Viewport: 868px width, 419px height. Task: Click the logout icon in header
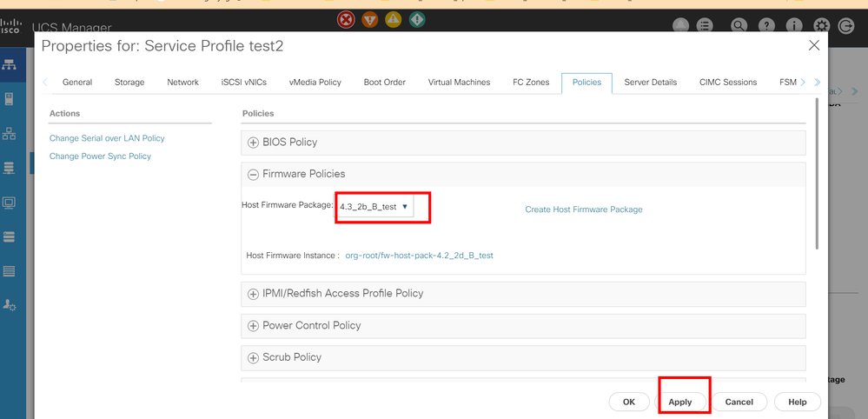845,26
